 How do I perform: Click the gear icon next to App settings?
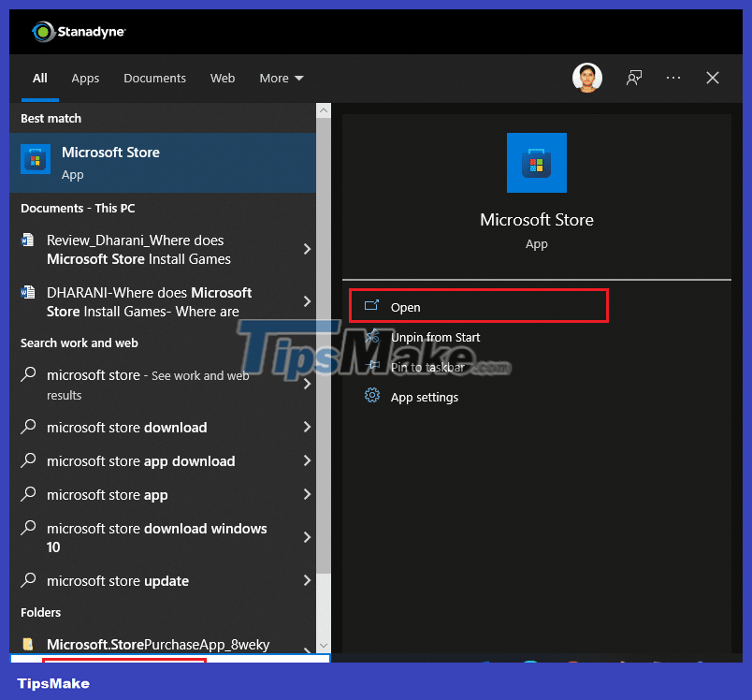pyautogui.click(x=371, y=397)
